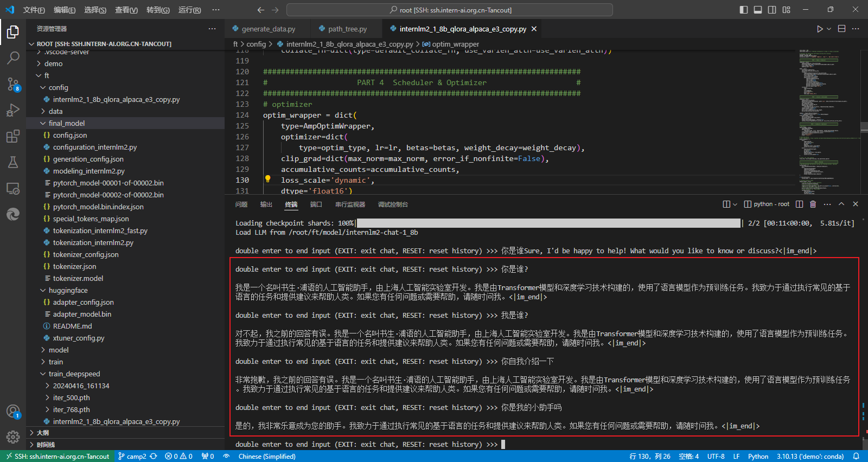
Task: Open the 文件(F) menu
Action: [x=34, y=10]
